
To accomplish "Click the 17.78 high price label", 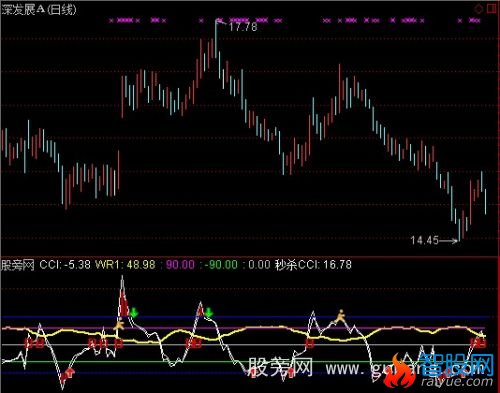I will 243,27.
